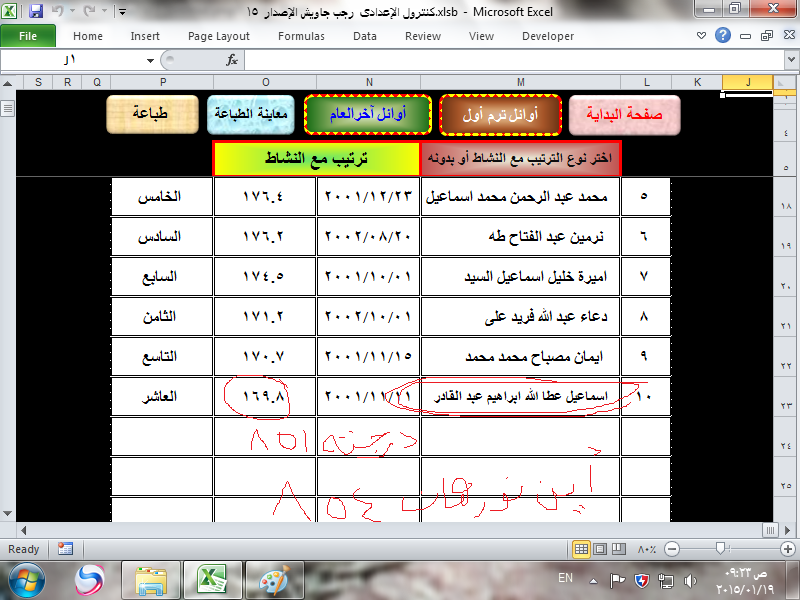800x600 pixels.
Task: Expand the formula bar with the chevron
Action: (x=789, y=60)
